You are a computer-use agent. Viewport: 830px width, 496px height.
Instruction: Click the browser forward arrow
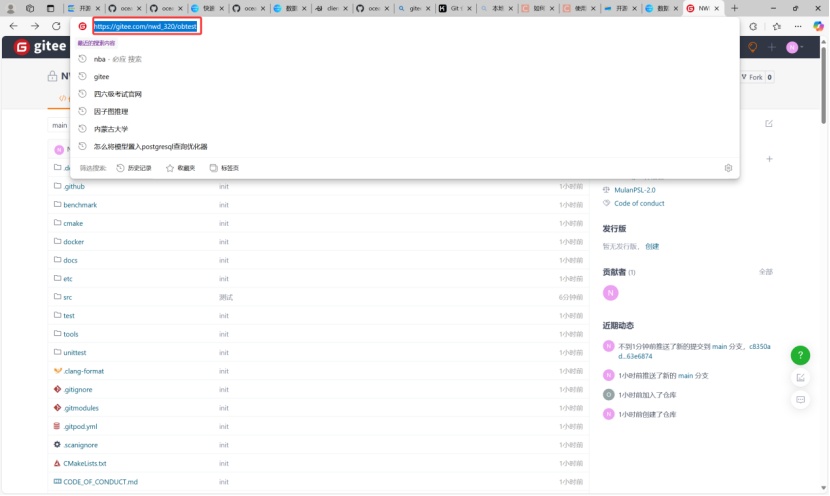coord(34,26)
